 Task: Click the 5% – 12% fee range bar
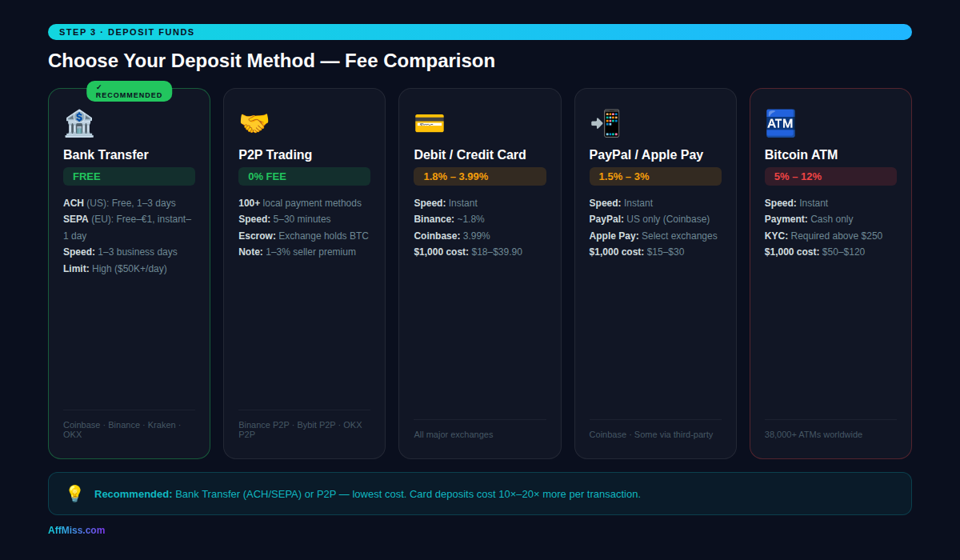click(x=830, y=176)
